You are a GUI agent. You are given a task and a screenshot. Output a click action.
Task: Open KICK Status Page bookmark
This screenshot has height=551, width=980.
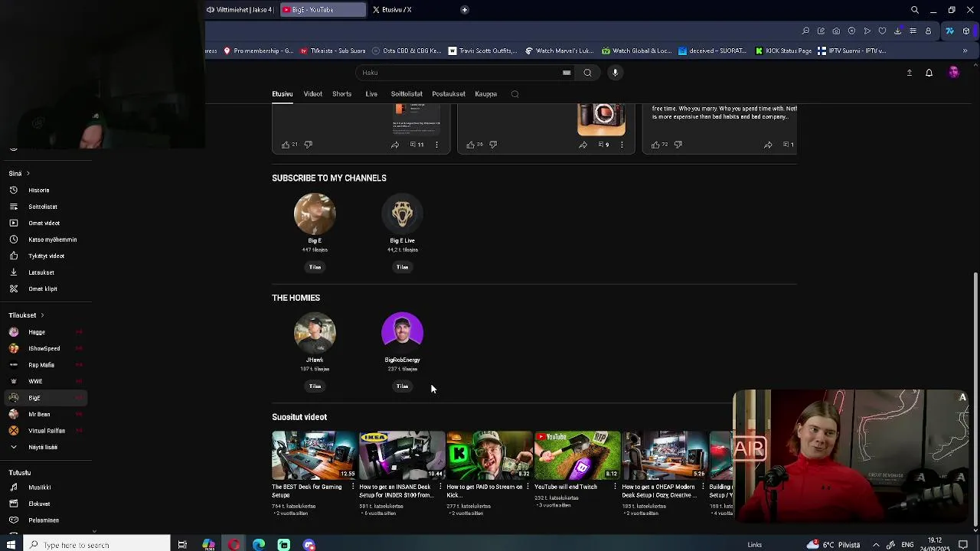(x=782, y=51)
